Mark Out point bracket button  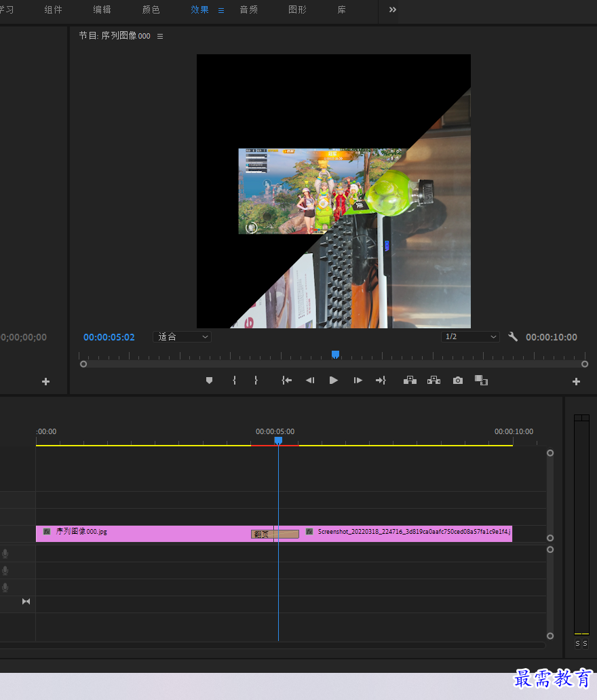coord(256,381)
